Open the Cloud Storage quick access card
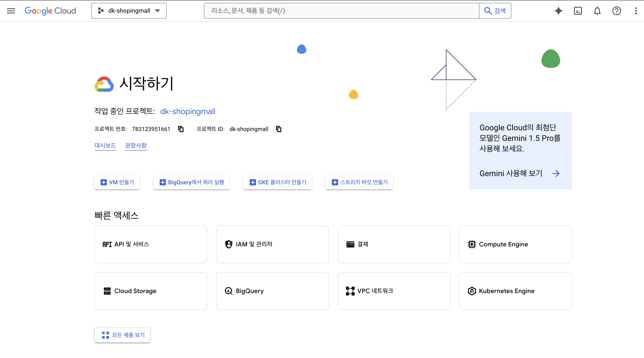Image resolution: width=644 pixels, height=358 pixels. click(151, 291)
